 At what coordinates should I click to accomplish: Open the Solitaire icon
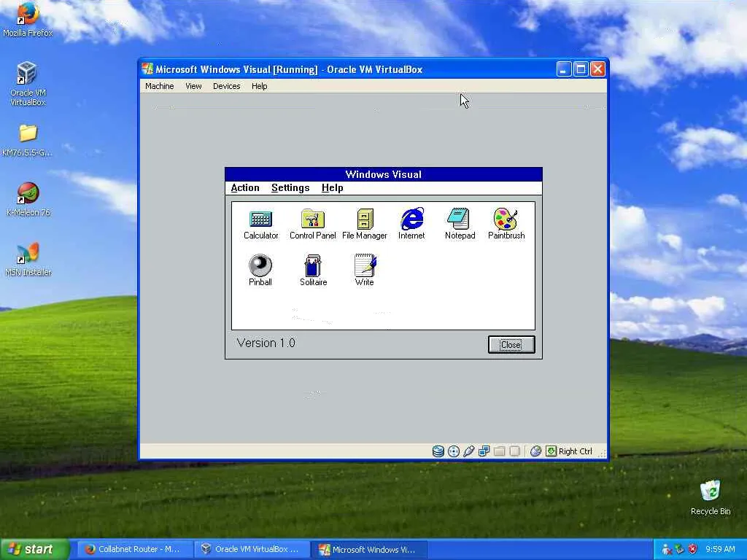(x=313, y=270)
